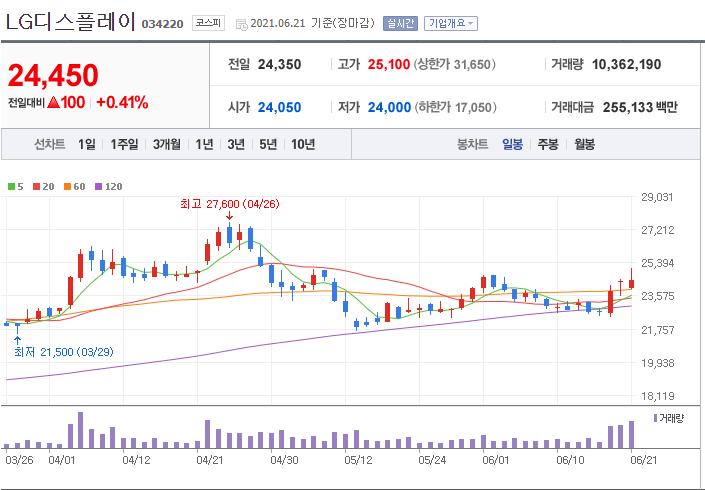Click the 전일 value 24,350
The width and height of the screenshot is (705, 490).
[x=279, y=64]
